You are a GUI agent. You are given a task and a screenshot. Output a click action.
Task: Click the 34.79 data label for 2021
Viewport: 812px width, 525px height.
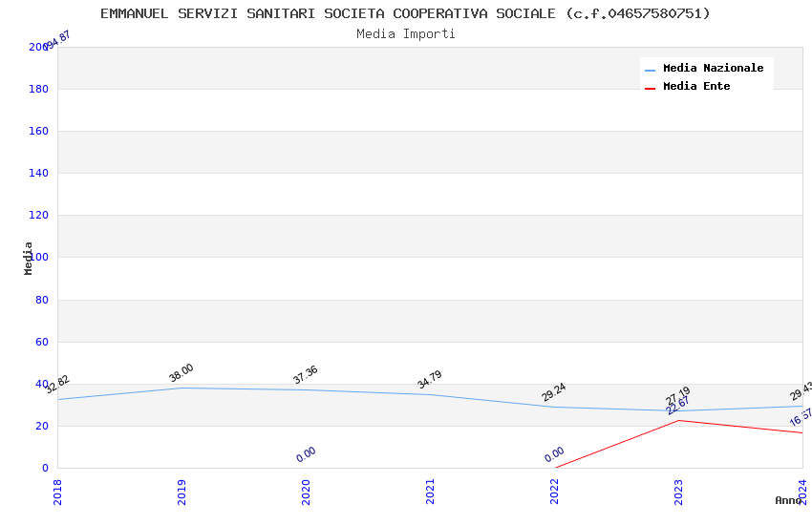click(x=430, y=380)
